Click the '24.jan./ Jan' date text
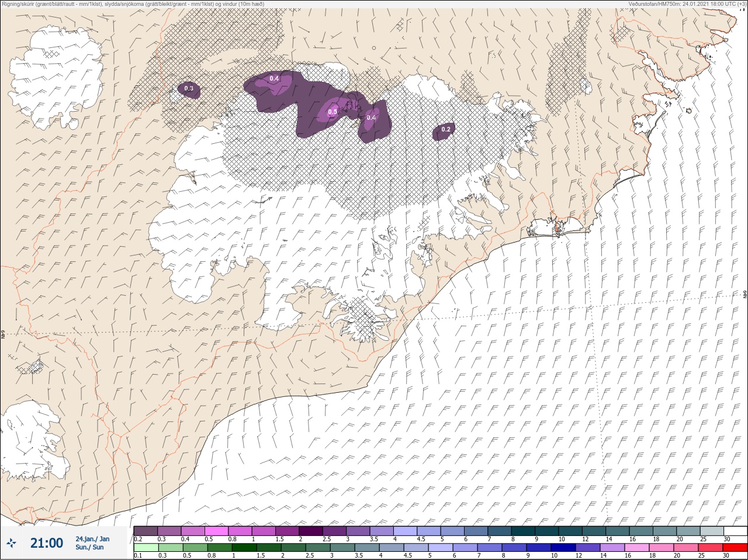748x560 pixels. (92, 539)
